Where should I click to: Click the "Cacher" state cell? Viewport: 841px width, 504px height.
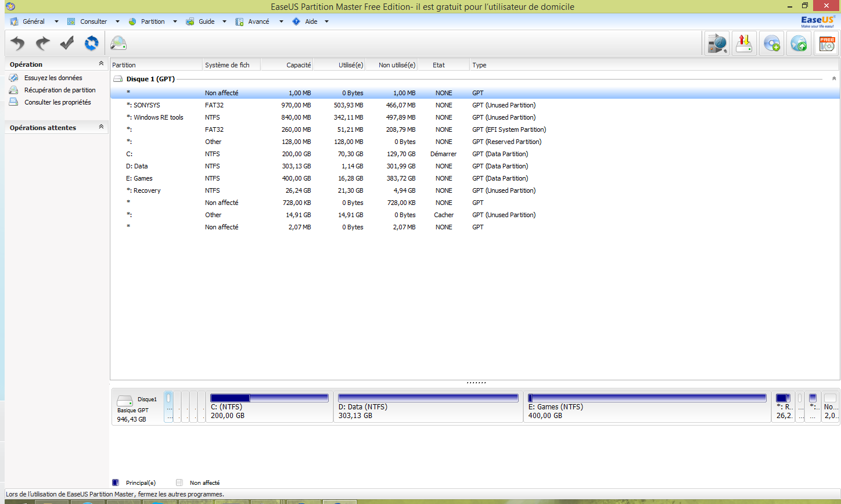click(x=444, y=215)
